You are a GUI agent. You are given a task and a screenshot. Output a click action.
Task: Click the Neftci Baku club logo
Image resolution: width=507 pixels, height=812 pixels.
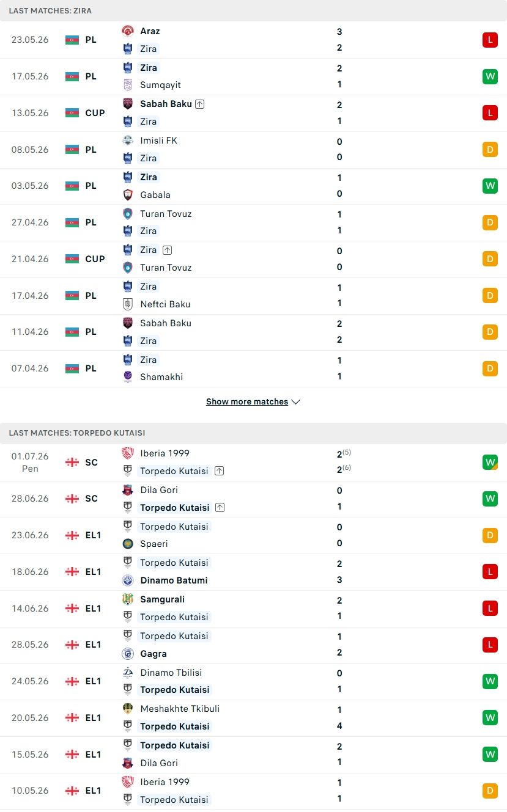tap(128, 304)
